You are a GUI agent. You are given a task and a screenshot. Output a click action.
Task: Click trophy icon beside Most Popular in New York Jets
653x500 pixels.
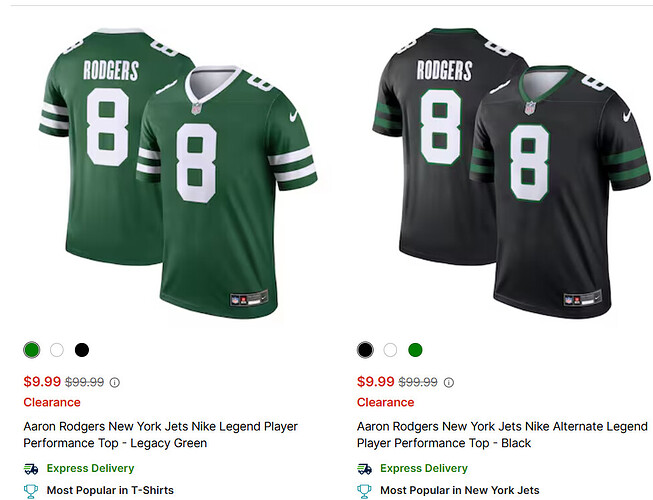365,491
